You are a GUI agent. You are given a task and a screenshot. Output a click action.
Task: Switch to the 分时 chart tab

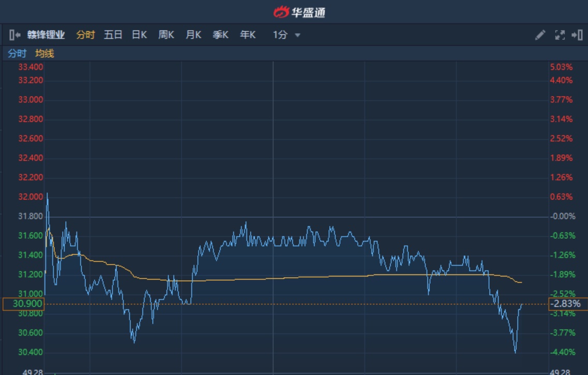[85, 35]
